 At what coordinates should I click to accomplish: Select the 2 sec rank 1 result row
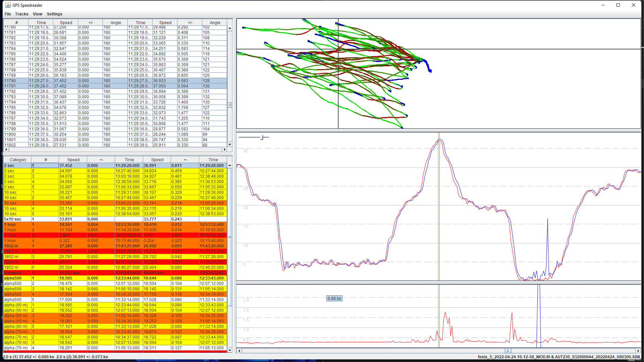point(115,166)
